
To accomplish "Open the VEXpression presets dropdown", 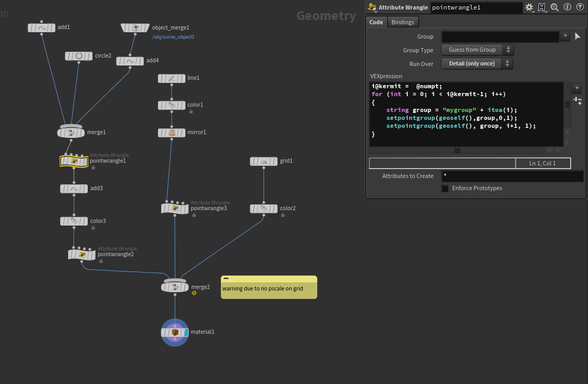I will [x=577, y=88].
